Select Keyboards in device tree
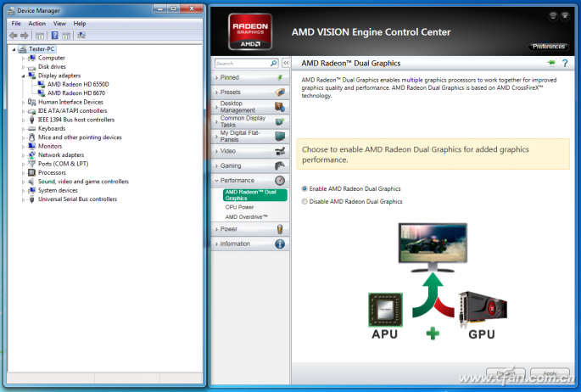This screenshot has width=581, height=392. [52, 129]
